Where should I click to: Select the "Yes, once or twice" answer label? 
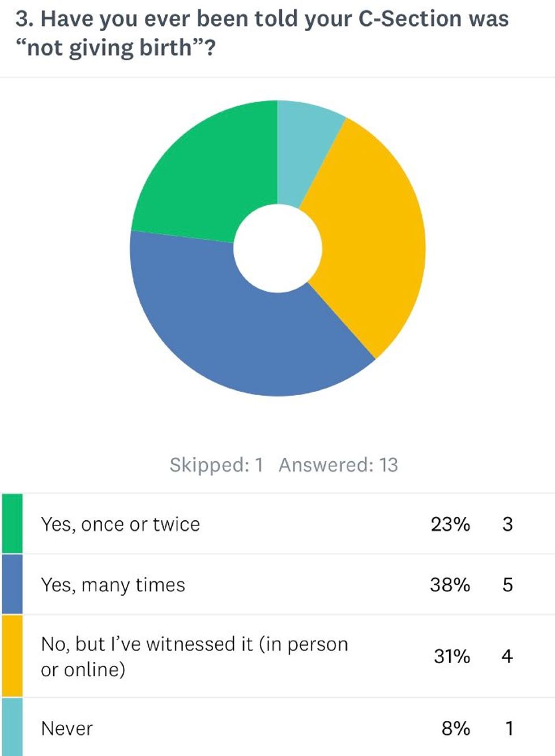pyautogui.click(x=120, y=524)
